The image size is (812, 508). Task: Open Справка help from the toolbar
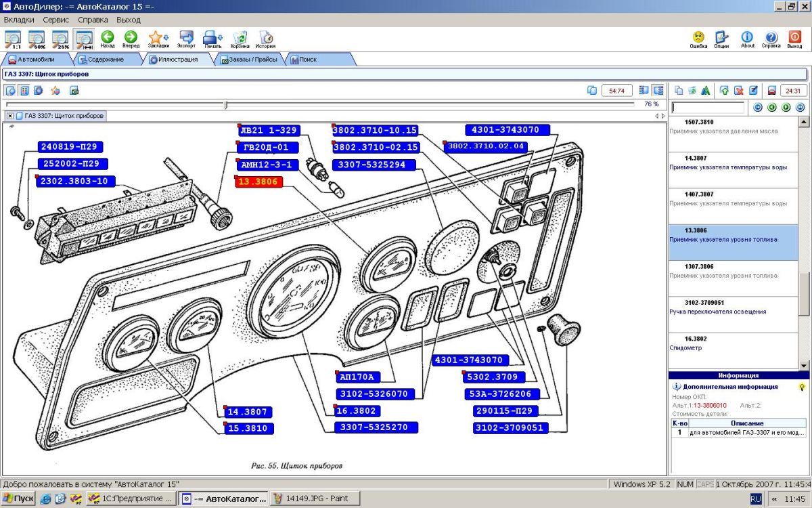[771, 39]
